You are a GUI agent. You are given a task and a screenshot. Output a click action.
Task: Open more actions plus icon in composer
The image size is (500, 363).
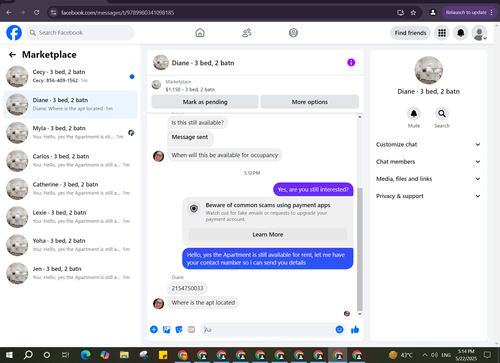click(154, 330)
